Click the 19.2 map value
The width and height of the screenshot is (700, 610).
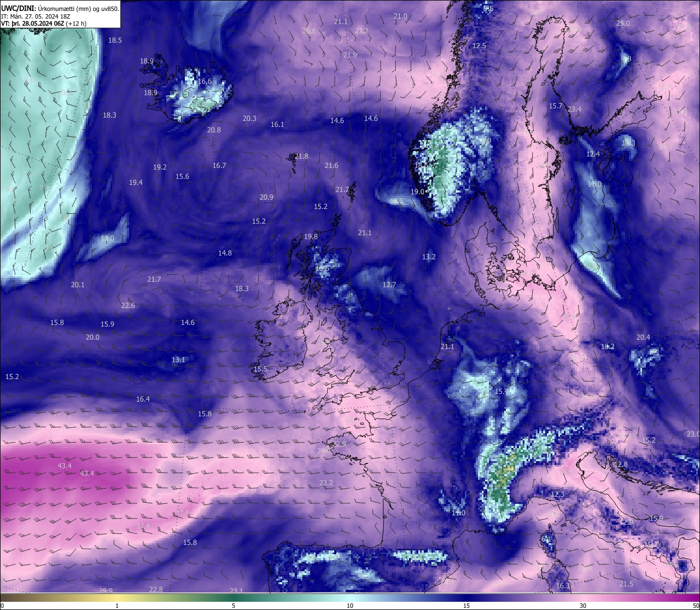(x=160, y=167)
